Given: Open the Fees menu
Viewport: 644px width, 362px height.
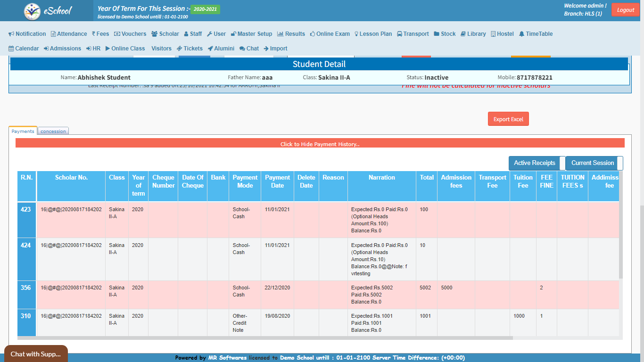Looking at the screenshot, I should coord(100,34).
